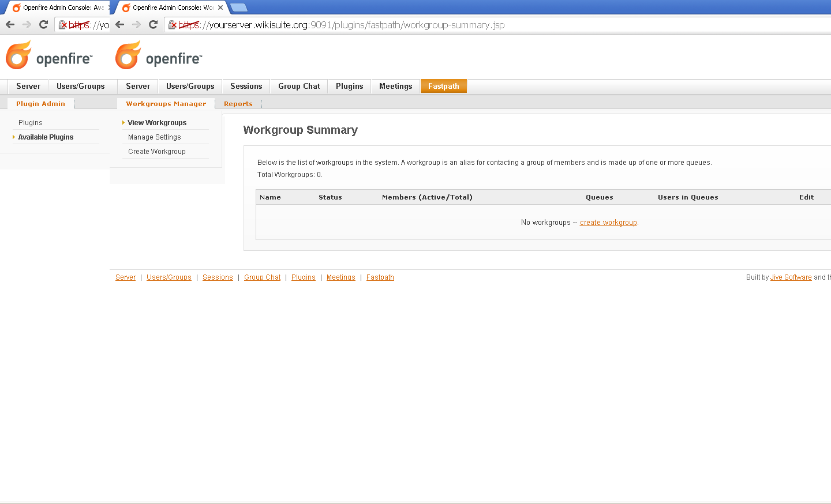Image resolution: width=831 pixels, height=504 pixels.
Task: Open the Fastpath tab
Action: [443, 86]
